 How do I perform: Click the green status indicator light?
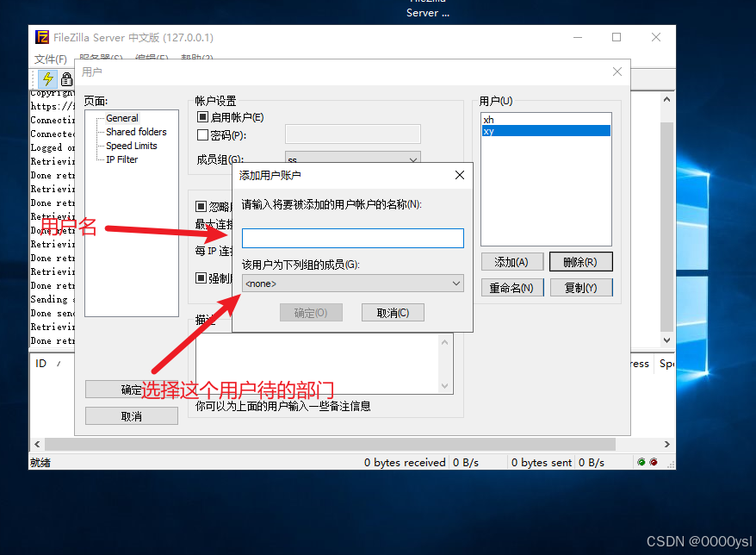[641, 462]
